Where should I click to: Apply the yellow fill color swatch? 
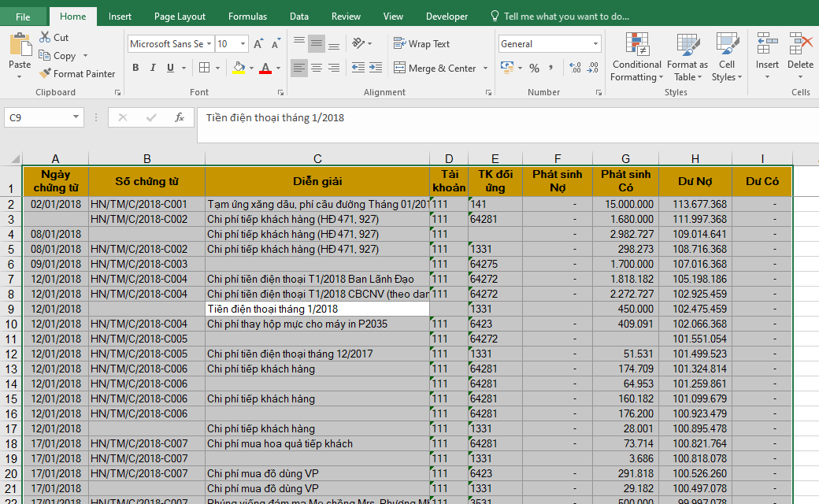click(x=239, y=69)
